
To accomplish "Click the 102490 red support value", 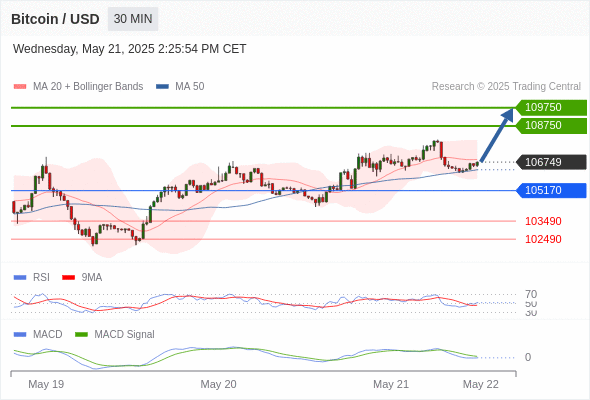I will coord(543,239).
